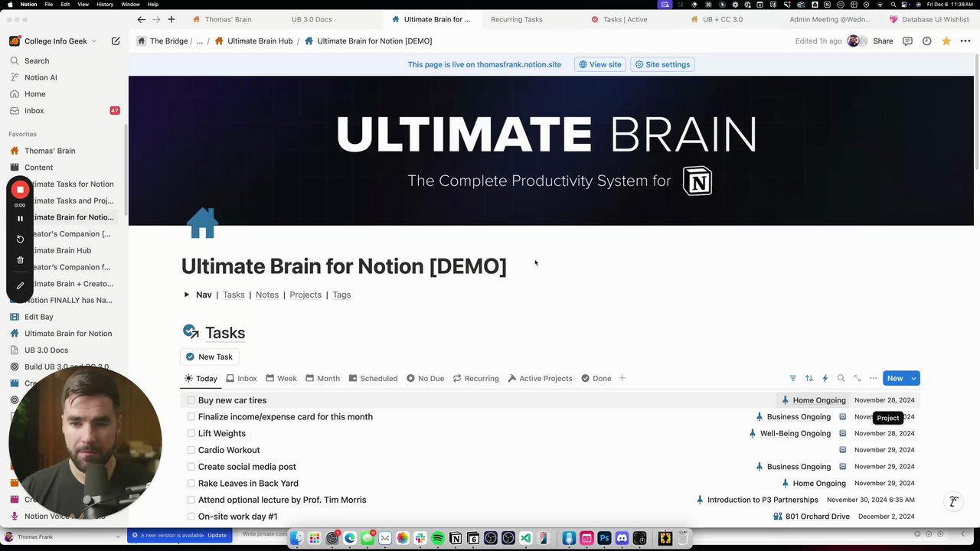
Task: Go forward with the right arrow
Action: point(156,19)
